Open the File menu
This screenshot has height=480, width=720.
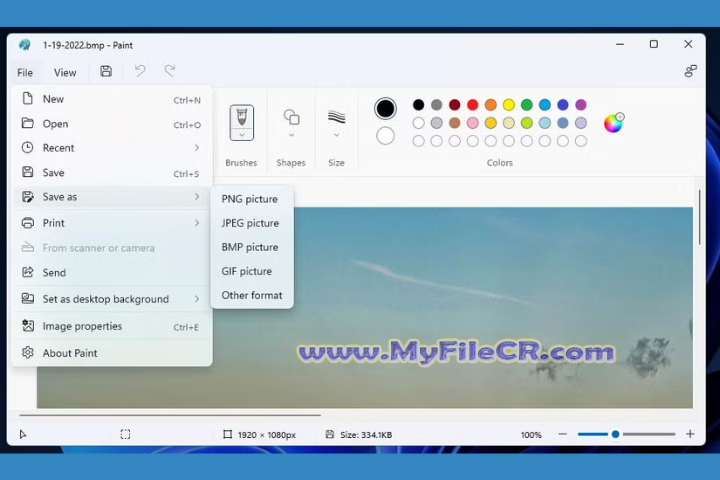[x=25, y=73]
